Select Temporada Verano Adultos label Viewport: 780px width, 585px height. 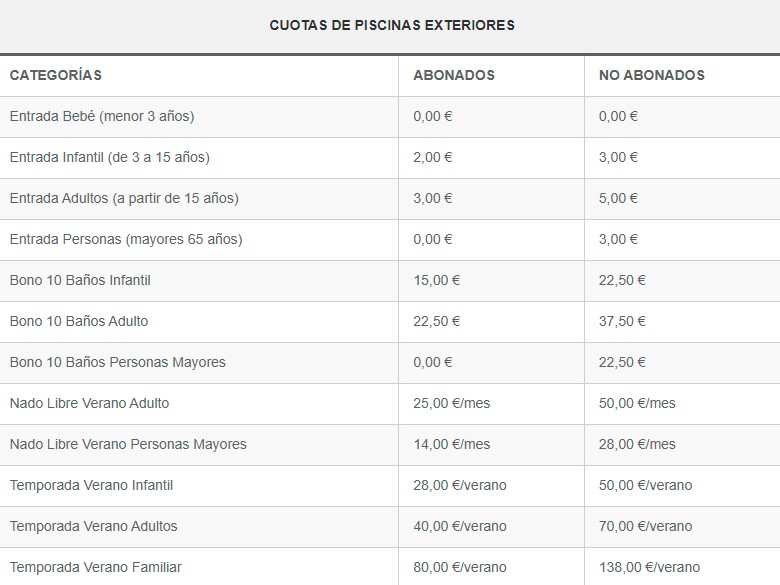coord(94,526)
